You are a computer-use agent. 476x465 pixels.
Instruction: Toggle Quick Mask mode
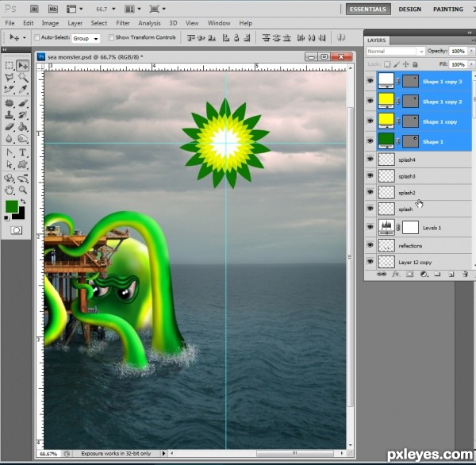pos(17,230)
